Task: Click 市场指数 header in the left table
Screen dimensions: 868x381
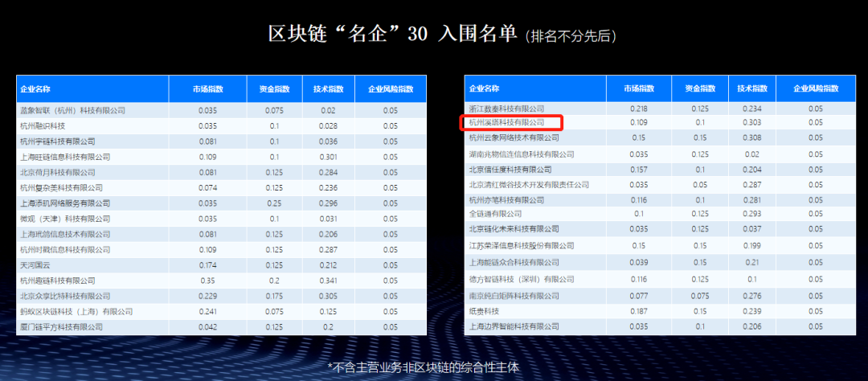Action: coord(208,88)
